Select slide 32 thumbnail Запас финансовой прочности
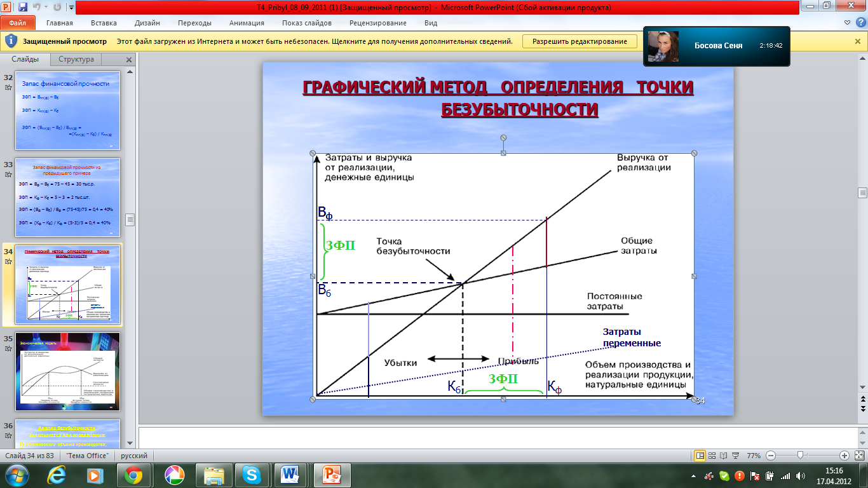868x488 pixels. point(67,110)
